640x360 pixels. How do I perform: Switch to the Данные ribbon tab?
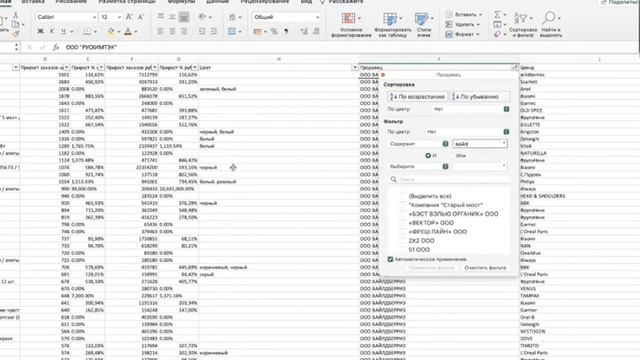click(217, 2)
